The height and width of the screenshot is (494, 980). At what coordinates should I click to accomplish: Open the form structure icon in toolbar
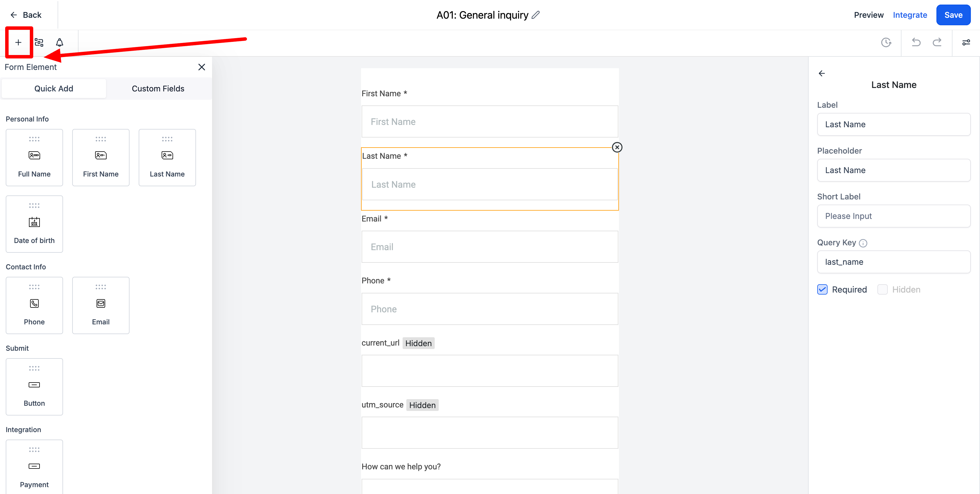(x=39, y=43)
